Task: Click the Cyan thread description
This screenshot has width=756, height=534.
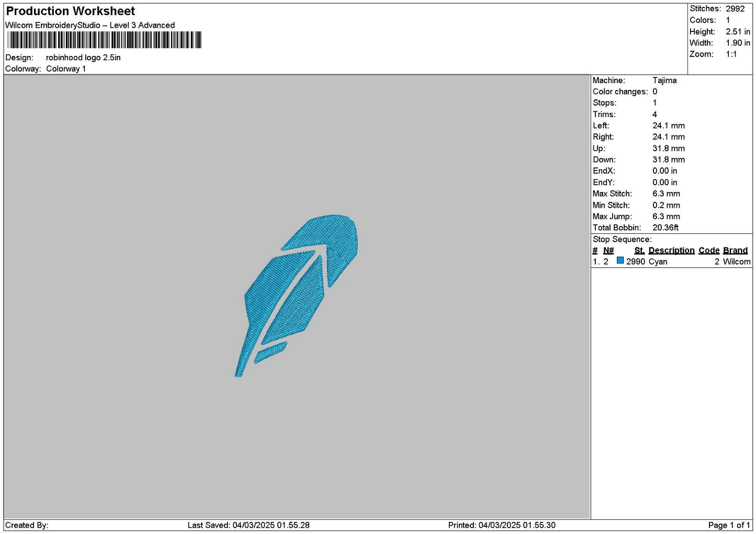Action: [x=658, y=262]
